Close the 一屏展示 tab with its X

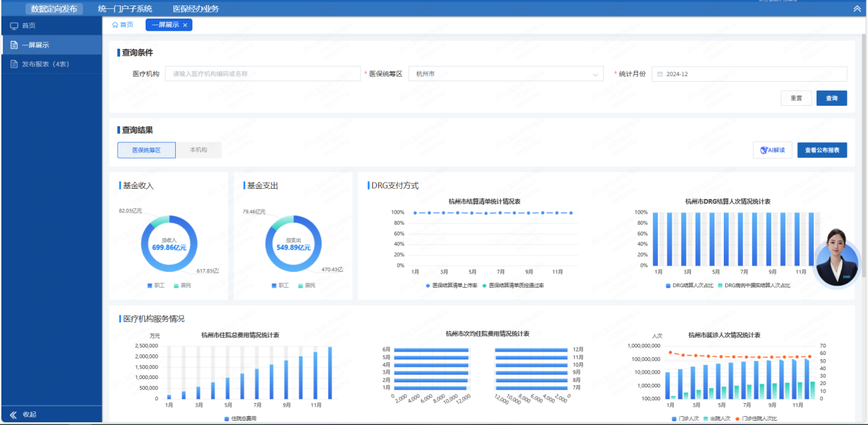pos(185,25)
